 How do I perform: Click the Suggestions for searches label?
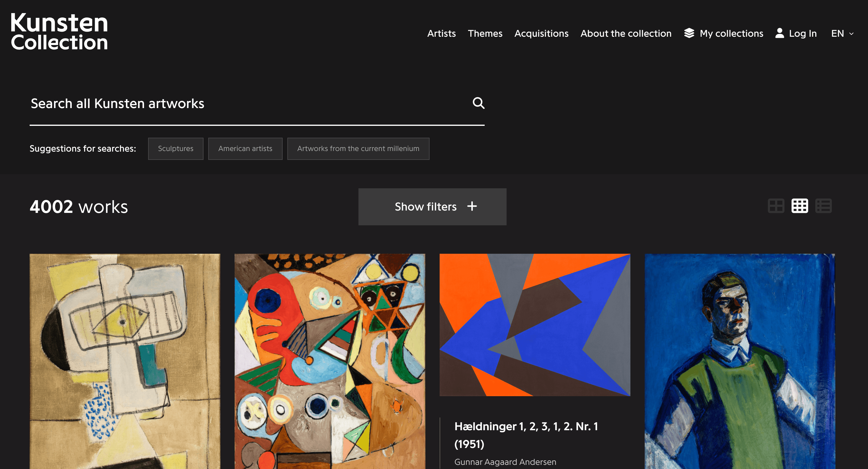pos(83,148)
